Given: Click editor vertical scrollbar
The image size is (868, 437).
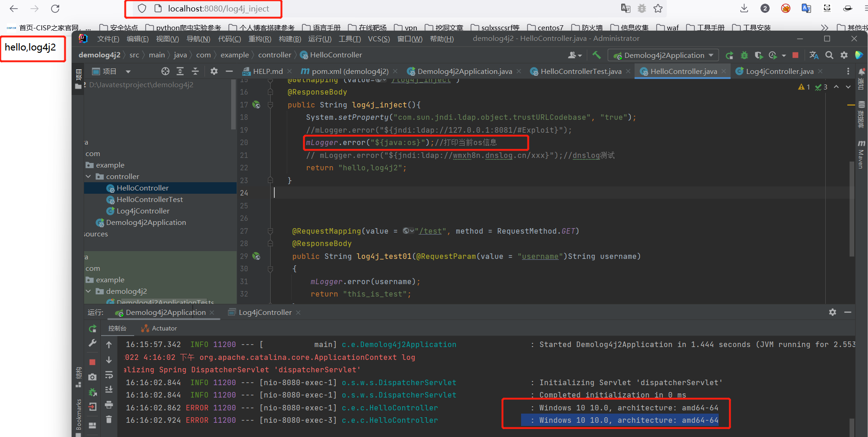Looking at the screenshot, I should point(851,209).
